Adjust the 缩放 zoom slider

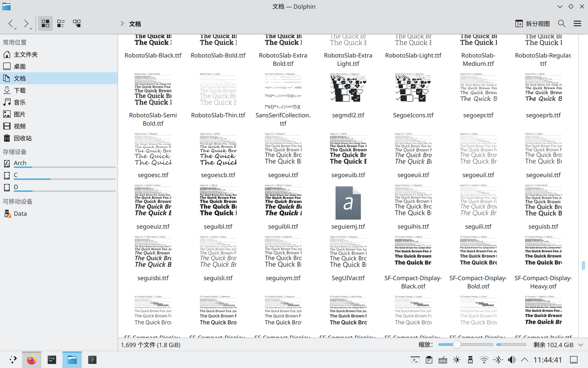click(x=465, y=345)
